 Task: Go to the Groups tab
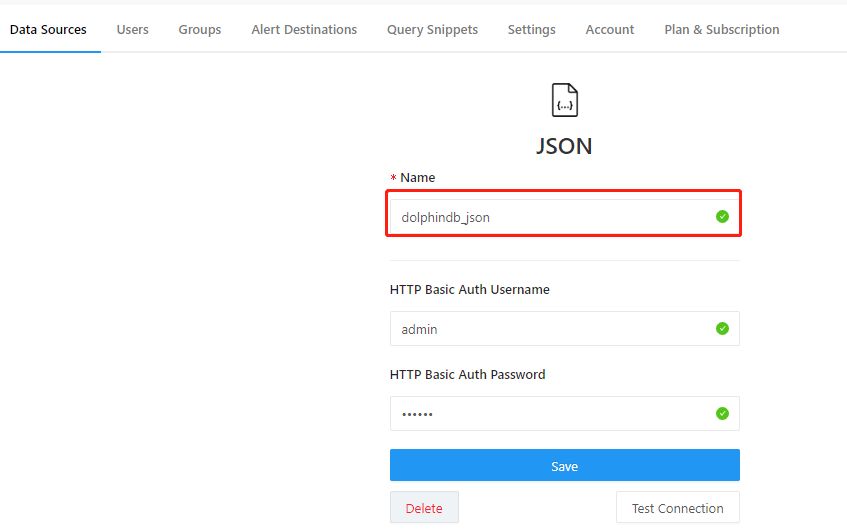click(x=200, y=29)
